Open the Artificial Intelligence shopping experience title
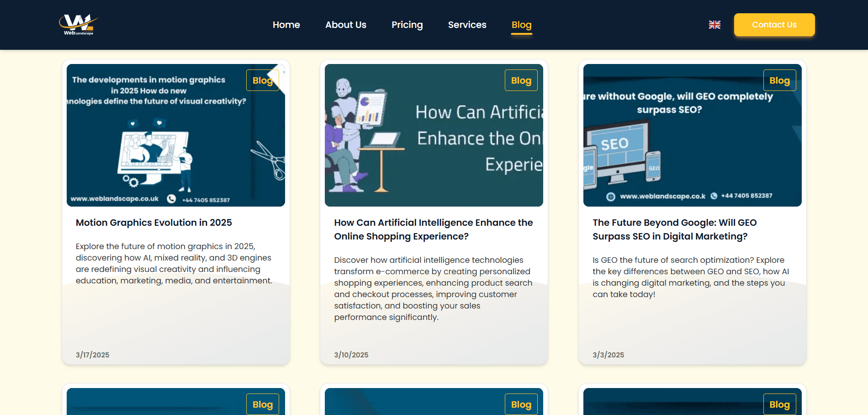 coord(433,229)
